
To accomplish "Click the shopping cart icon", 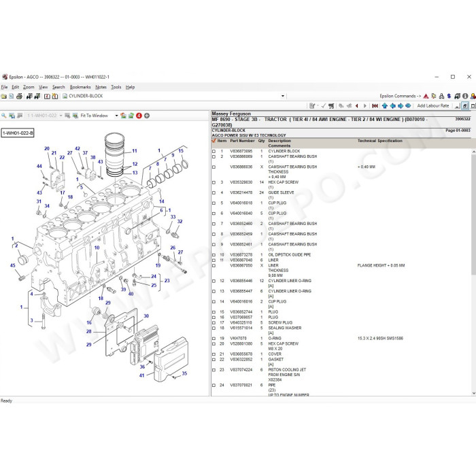I will pos(331,105).
